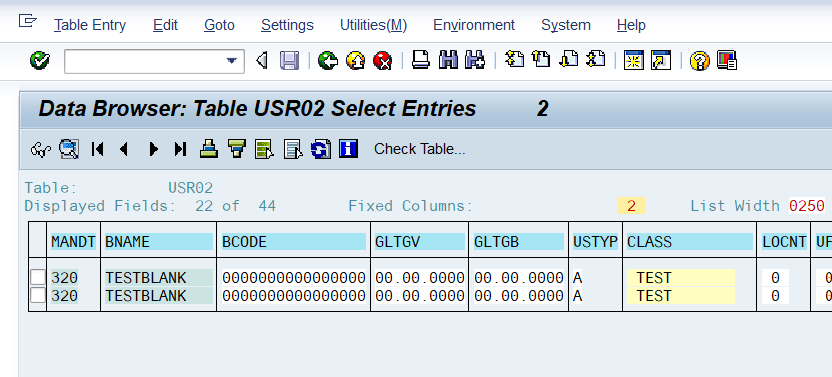Click TEST class cell in second row
Viewport: 832px width, 377px height.
pos(681,295)
